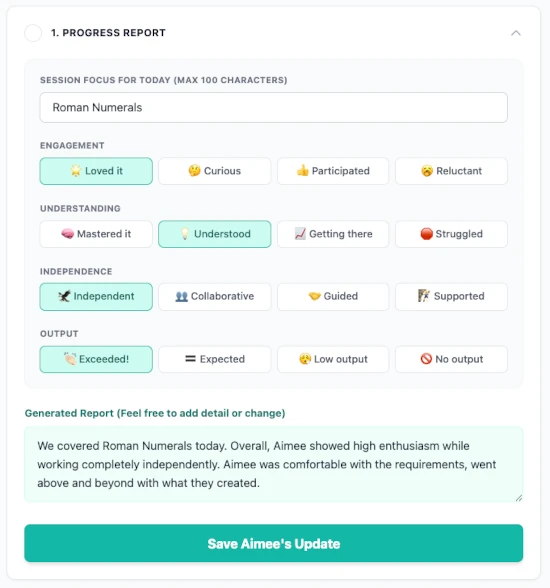Pick the Collaborative people option
Image resolution: width=550 pixels, height=588 pixels.
pyautogui.click(x=214, y=297)
